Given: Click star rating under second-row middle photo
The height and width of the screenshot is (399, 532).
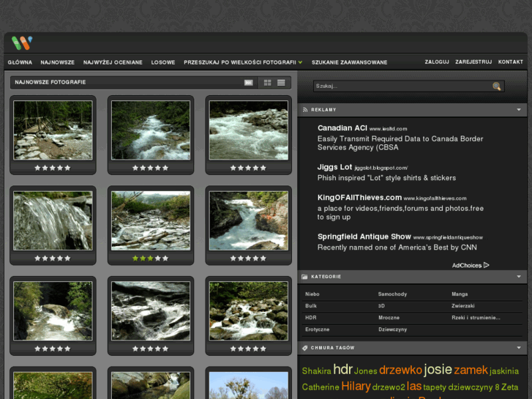Looking at the screenshot, I should click(150, 258).
